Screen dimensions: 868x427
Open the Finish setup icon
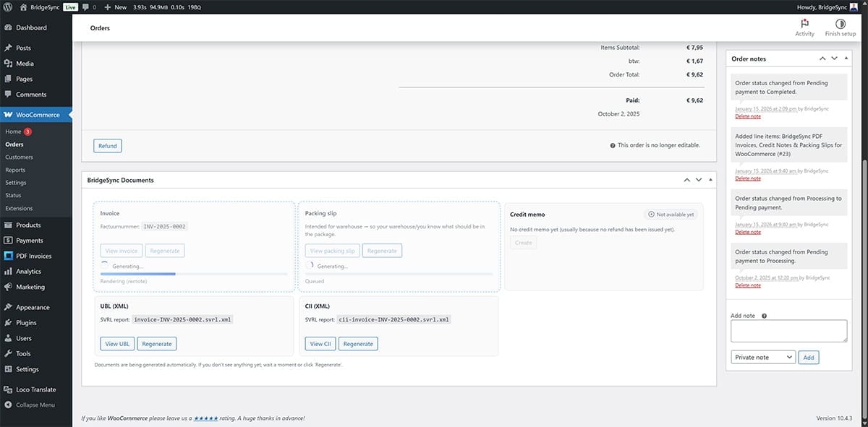(840, 24)
